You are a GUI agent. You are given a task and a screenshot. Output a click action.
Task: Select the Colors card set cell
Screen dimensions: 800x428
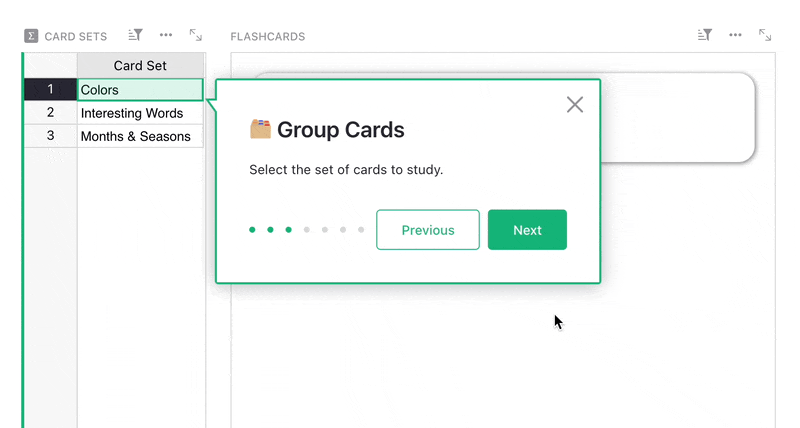[140, 90]
